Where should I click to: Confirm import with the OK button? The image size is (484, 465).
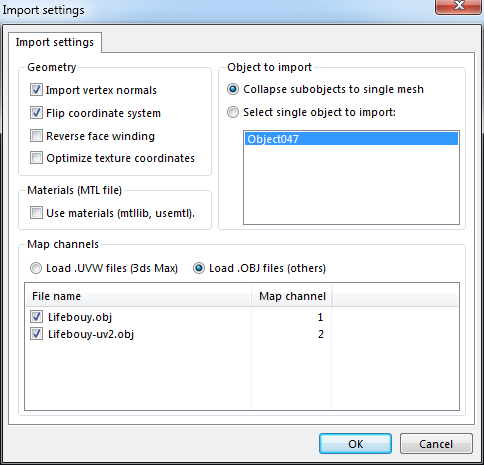(x=355, y=444)
